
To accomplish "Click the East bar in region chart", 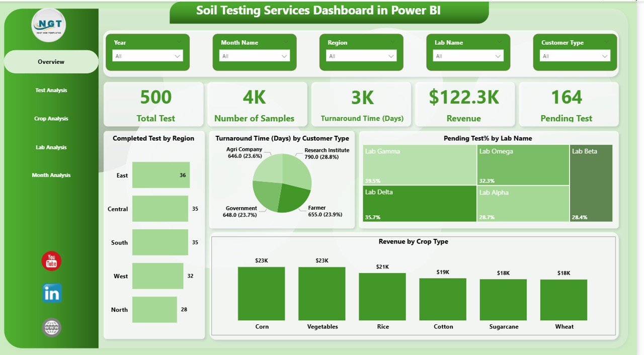I will [x=160, y=175].
